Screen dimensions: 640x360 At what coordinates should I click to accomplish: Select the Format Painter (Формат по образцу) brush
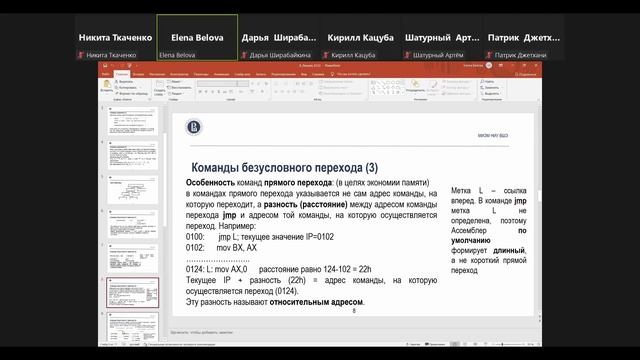coord(131,93)
